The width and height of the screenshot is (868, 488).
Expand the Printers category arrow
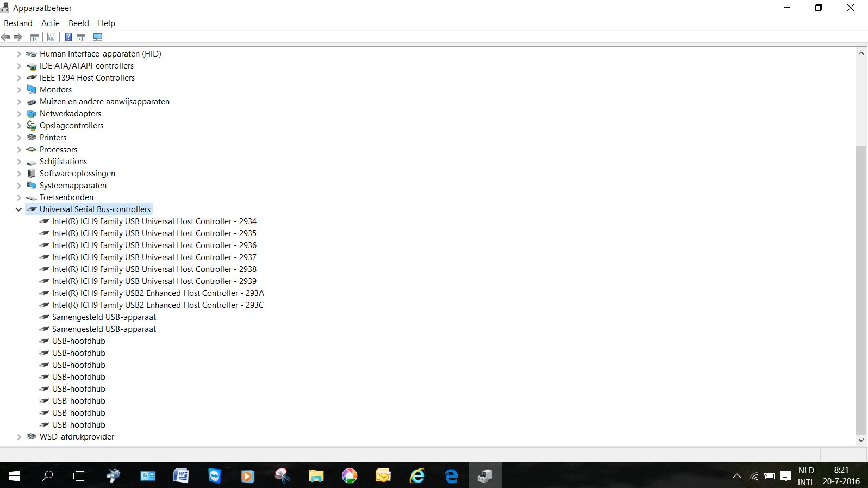(x=19, y=138)
